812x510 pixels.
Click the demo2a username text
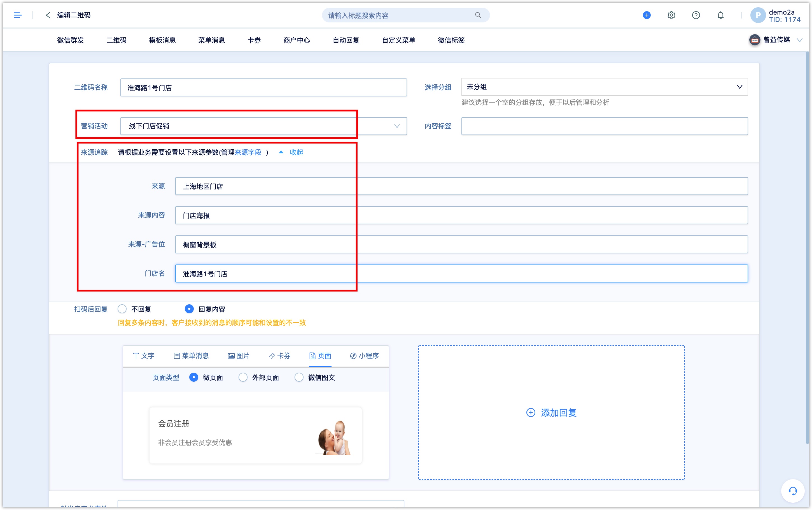pos(781,12)
